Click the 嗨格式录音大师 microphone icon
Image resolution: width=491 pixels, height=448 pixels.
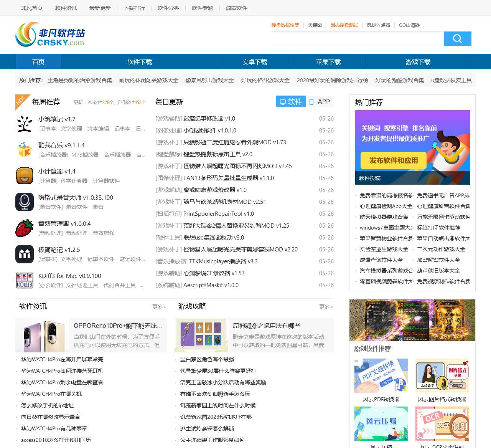(25, 202)
